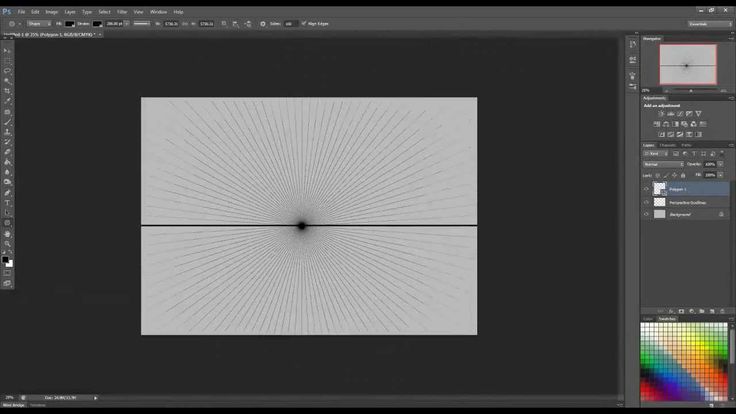
Task: Add a layer mask
Action: point(681,311)
